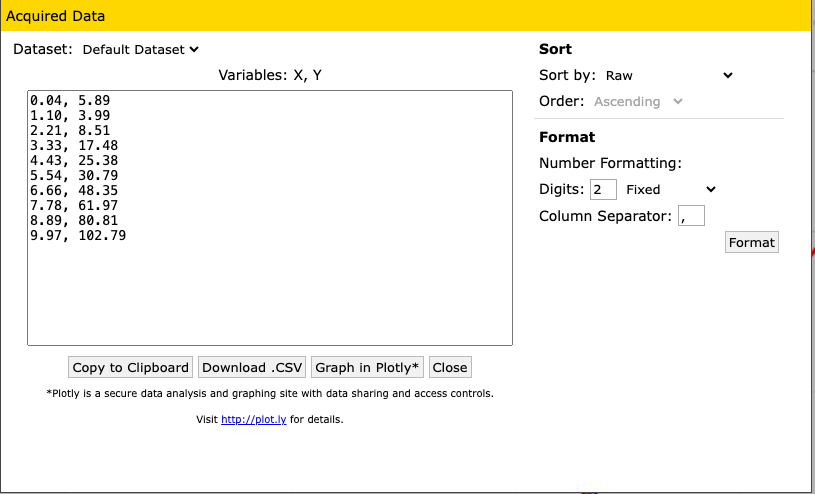Click the Digits input field

pyautogui.click(x=603, y=189)
